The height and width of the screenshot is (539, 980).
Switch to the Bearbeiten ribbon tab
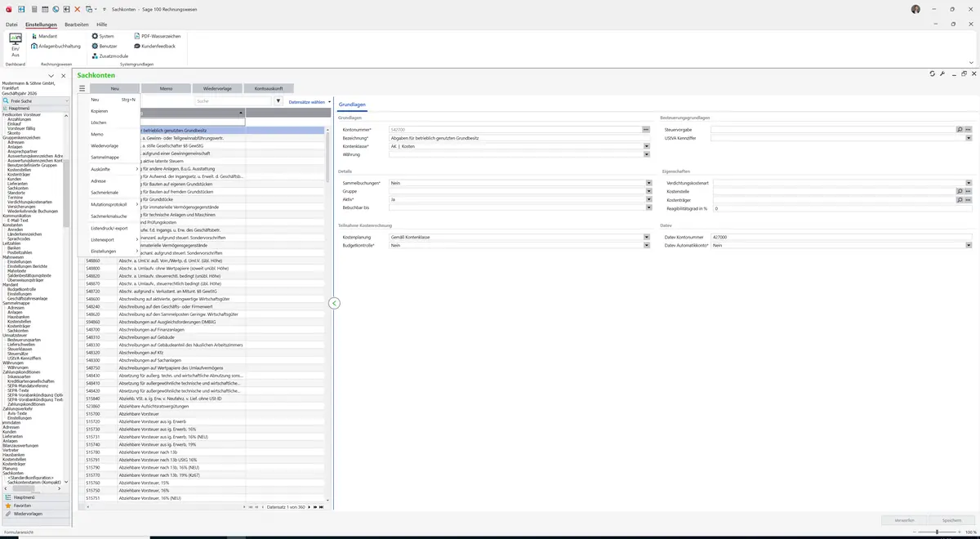(x=76, y=24)
